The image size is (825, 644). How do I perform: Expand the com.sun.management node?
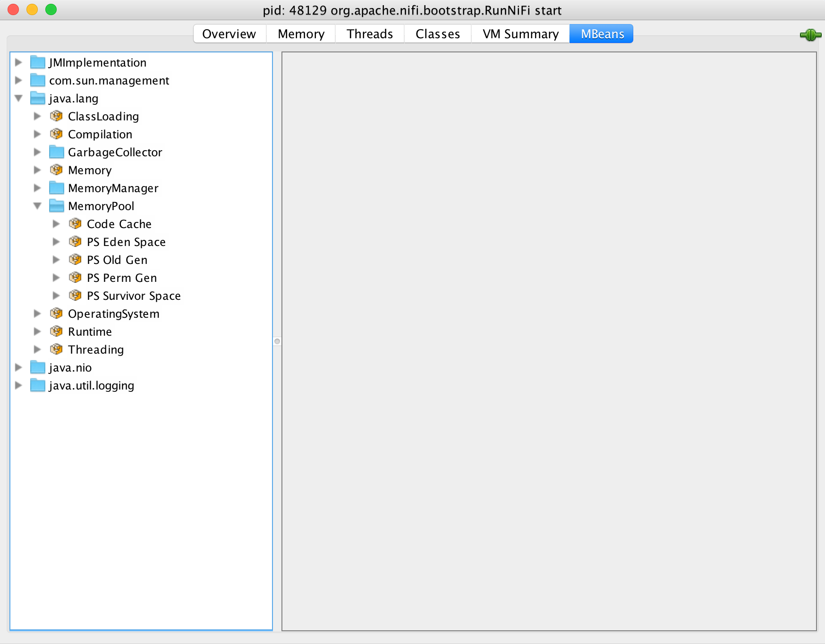pos(18,80)
